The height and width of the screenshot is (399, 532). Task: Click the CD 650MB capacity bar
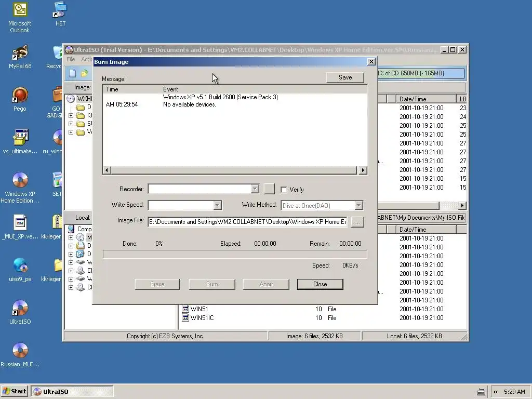(x=421, y=73)
